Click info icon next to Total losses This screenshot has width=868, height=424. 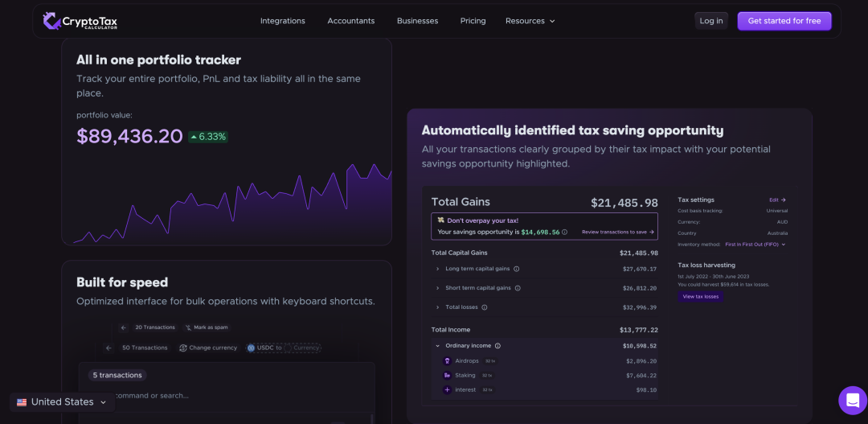485,307
